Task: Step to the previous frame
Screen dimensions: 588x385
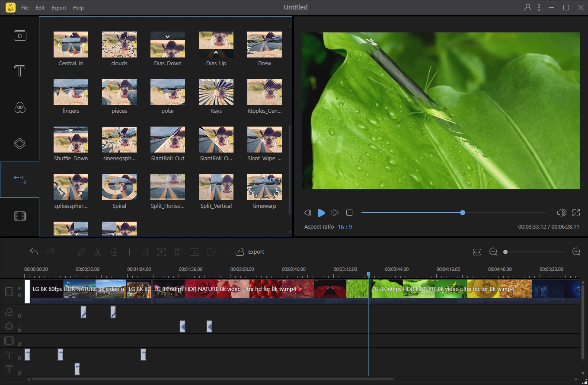Action: 307,213
